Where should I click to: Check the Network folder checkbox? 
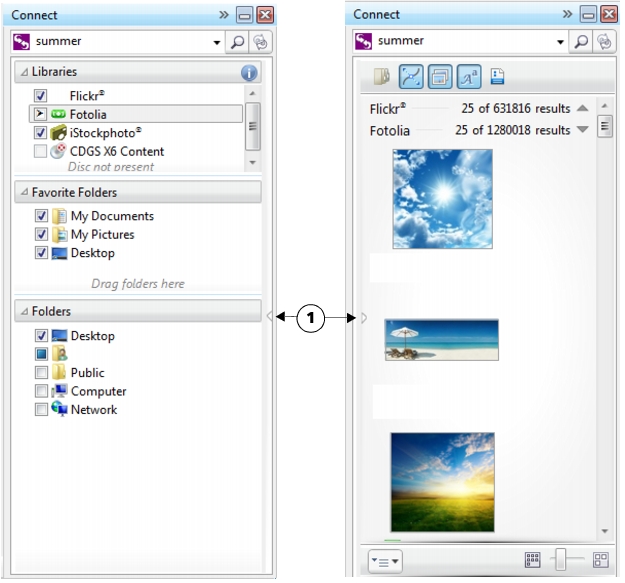pyautogui.click(x=41, y=410)
